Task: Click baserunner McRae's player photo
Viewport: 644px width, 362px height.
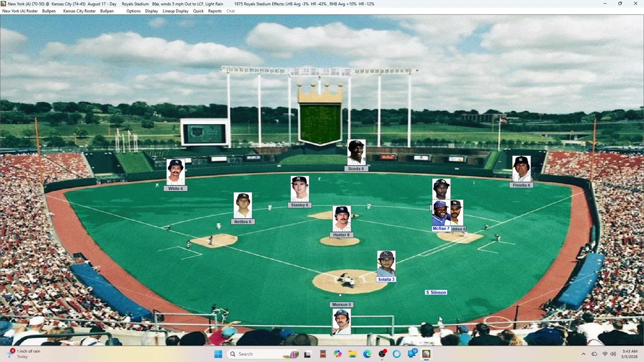Action: [441, 213]
